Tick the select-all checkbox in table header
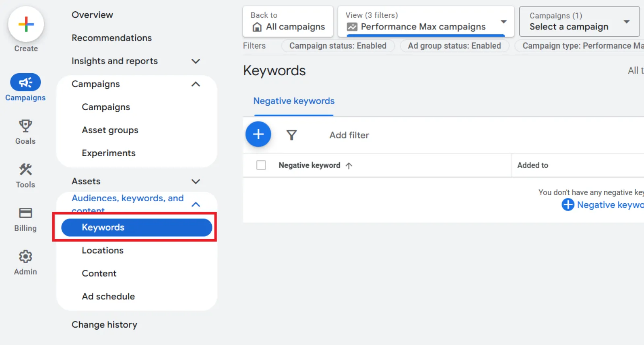644x345 pixels. click(261, 165)
